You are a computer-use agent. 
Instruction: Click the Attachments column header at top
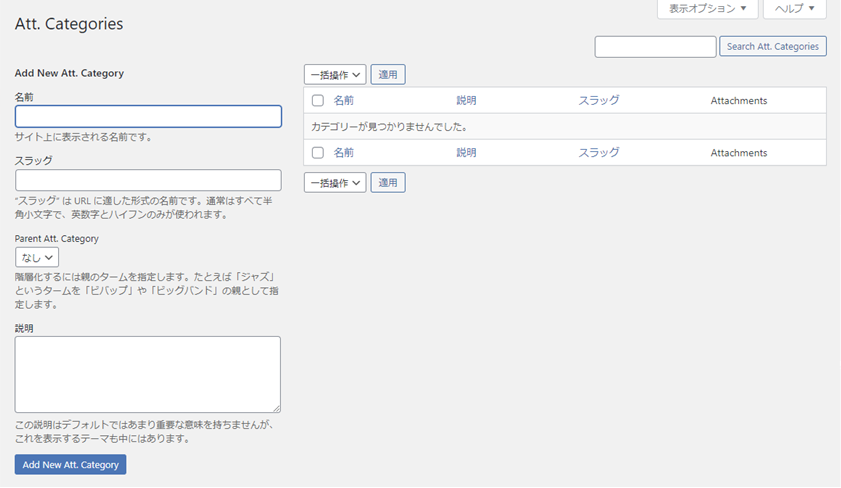click(x=739, y=100)
